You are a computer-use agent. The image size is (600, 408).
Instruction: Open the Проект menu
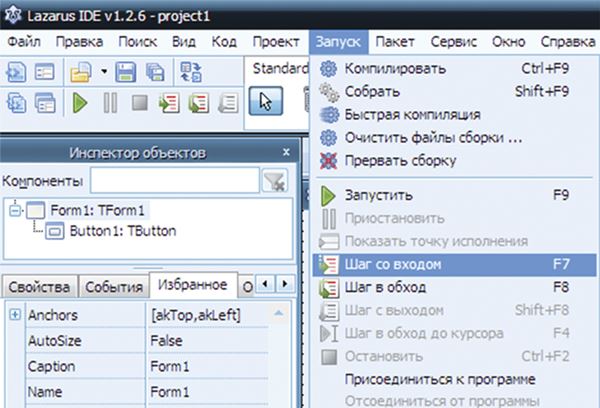(x=276, y=42)
